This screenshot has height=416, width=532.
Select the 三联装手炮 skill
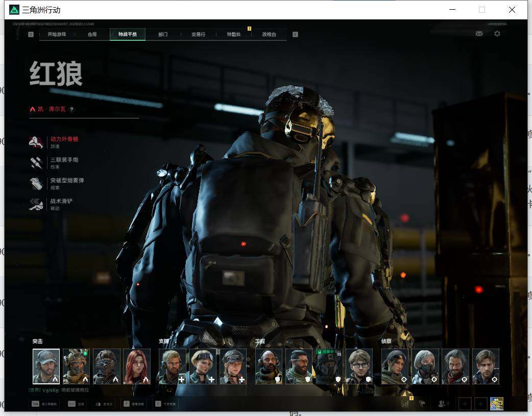pos(54,163)
